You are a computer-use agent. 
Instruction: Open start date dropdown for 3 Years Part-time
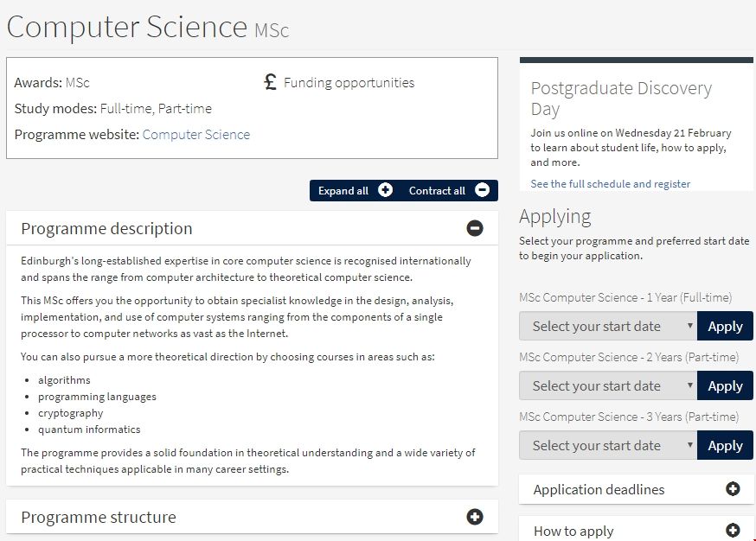tap(607, 446)
